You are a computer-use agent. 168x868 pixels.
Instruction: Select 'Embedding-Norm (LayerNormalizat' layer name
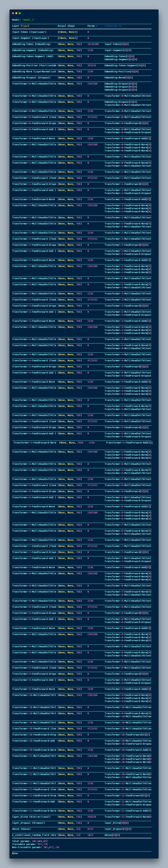[34, 71]
